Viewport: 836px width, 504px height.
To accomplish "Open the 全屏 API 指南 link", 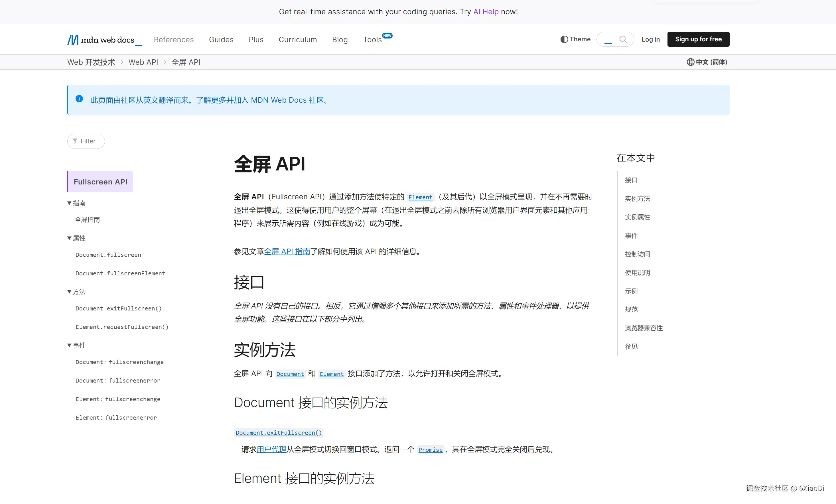I will pos(287,252).
